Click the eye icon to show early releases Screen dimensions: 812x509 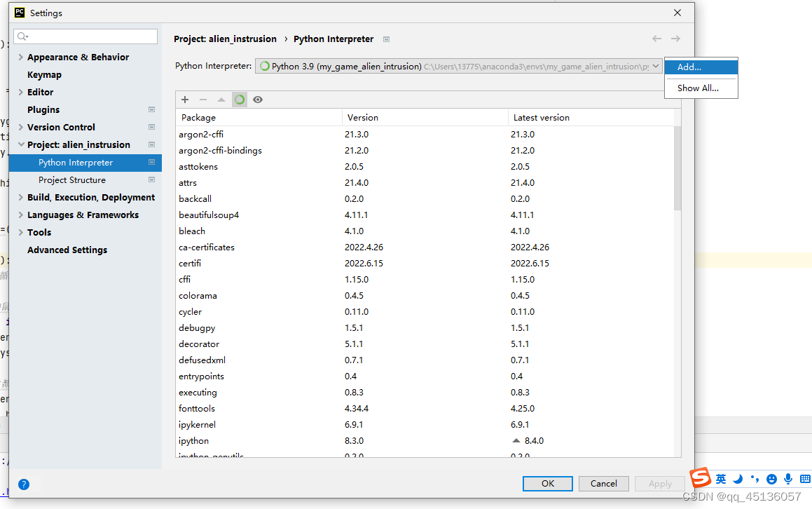click(x=257, y=100)
